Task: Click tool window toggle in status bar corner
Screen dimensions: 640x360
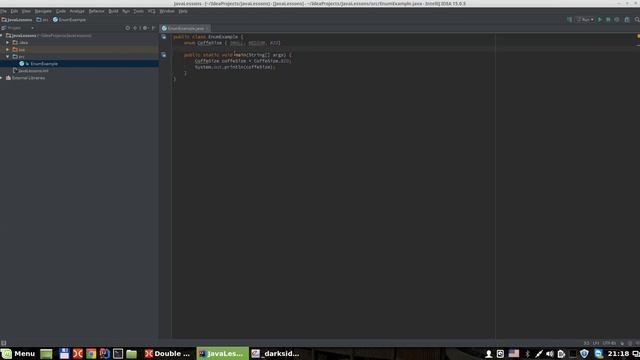Action: (x=4, y=343)
